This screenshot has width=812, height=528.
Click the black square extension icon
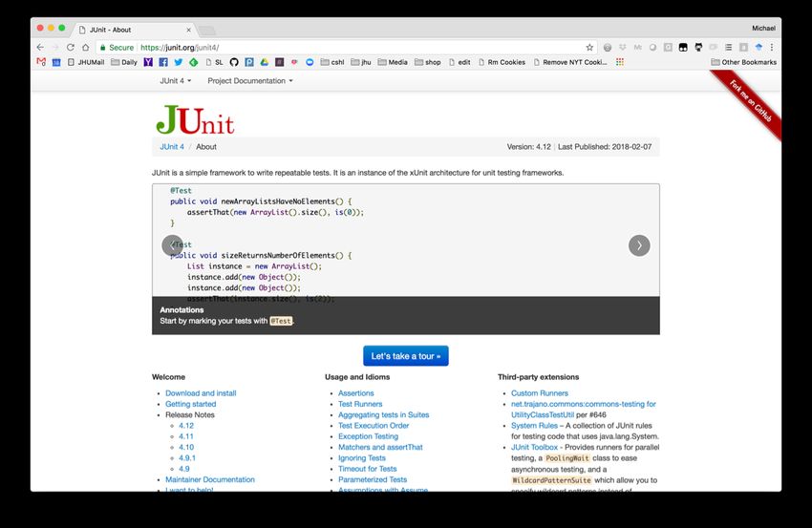[x=683, y=47]
